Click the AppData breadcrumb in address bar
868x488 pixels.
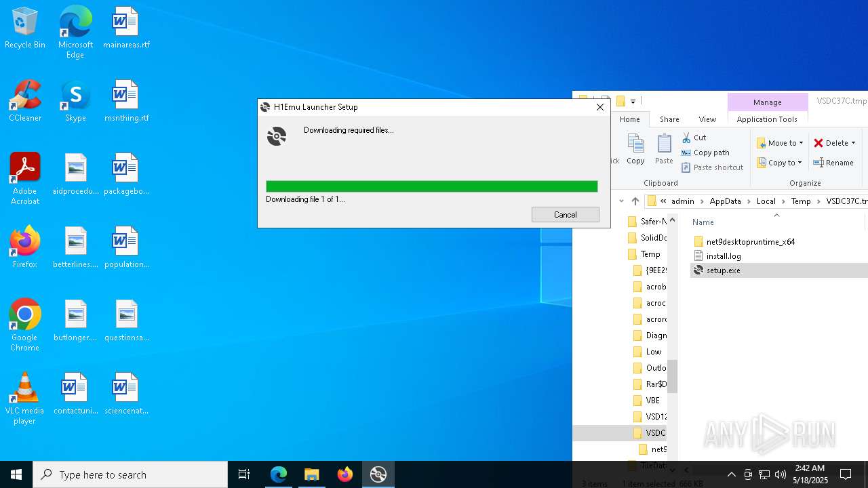[x=726, y=201]
